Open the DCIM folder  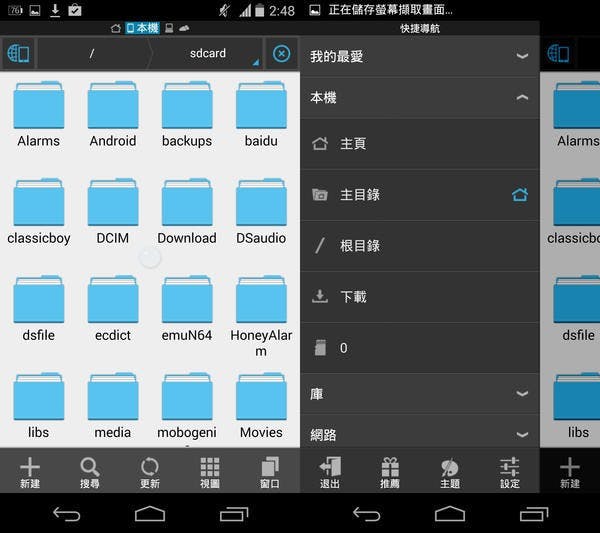pyautogui.click(x=113, y=211)
